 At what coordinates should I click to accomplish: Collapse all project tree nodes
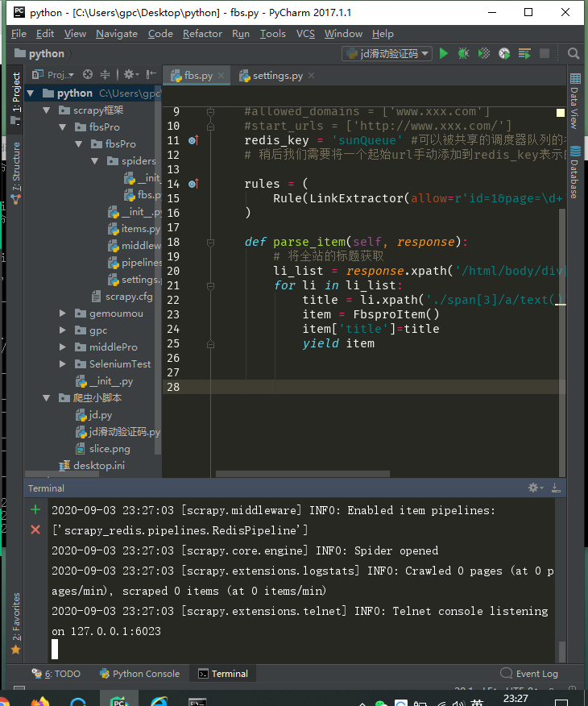105,74
